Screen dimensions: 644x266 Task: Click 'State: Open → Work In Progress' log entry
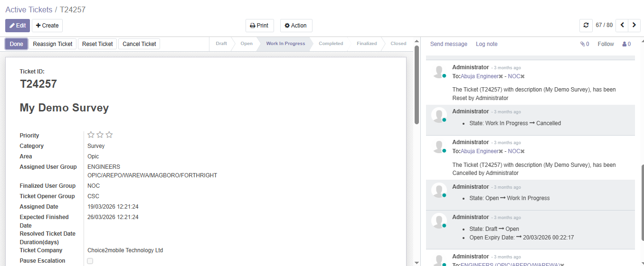coord(509,198)
